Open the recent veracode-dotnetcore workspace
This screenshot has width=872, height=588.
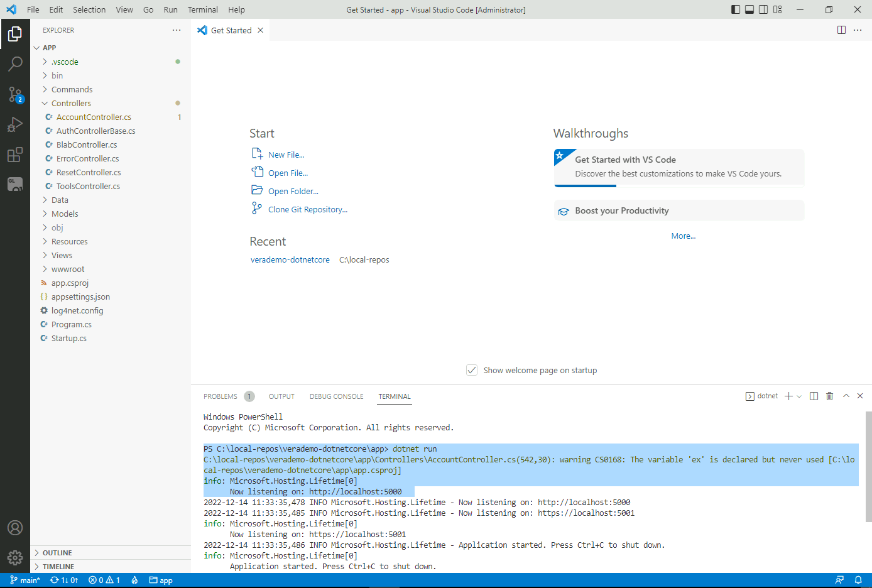[x=290, y=259]
